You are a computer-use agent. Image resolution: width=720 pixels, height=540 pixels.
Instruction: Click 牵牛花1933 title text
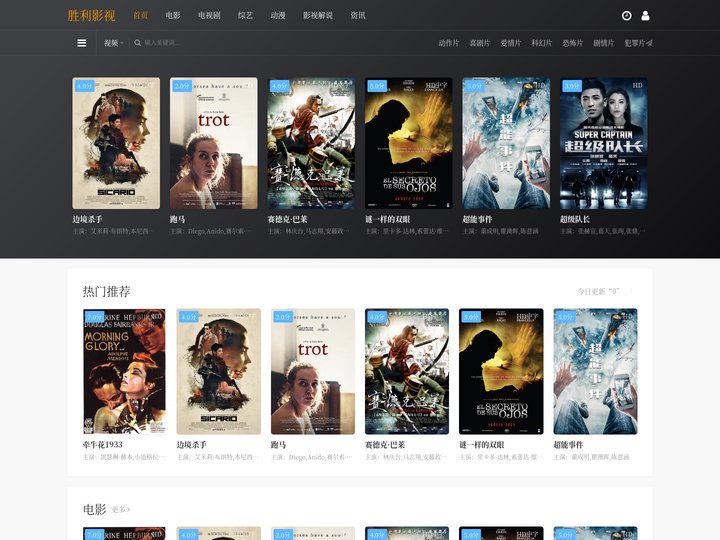click(x=102, y=444)
